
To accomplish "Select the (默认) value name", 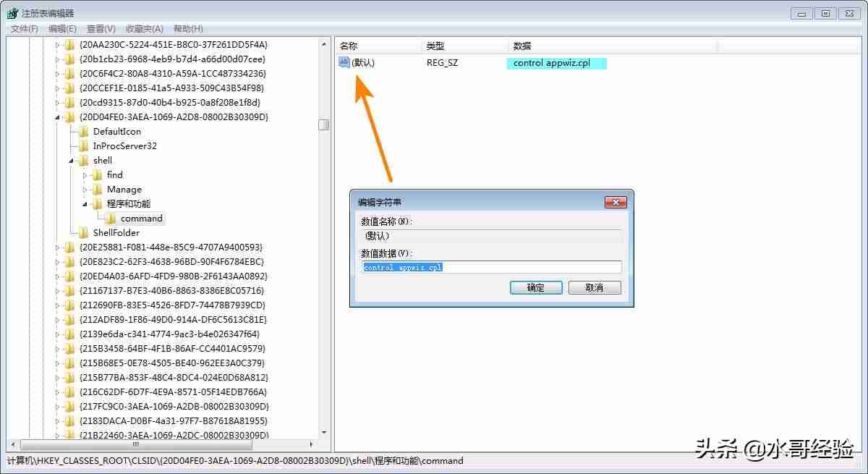I will 363,63.
